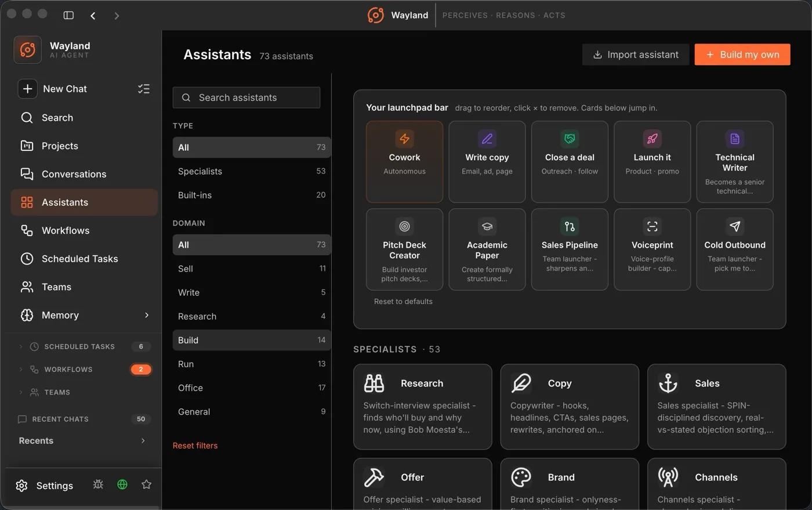Click the Wayland AI Agent sidebar logo
The height and width of the screenshot is (510, 812).
click(x=28, y=50)
